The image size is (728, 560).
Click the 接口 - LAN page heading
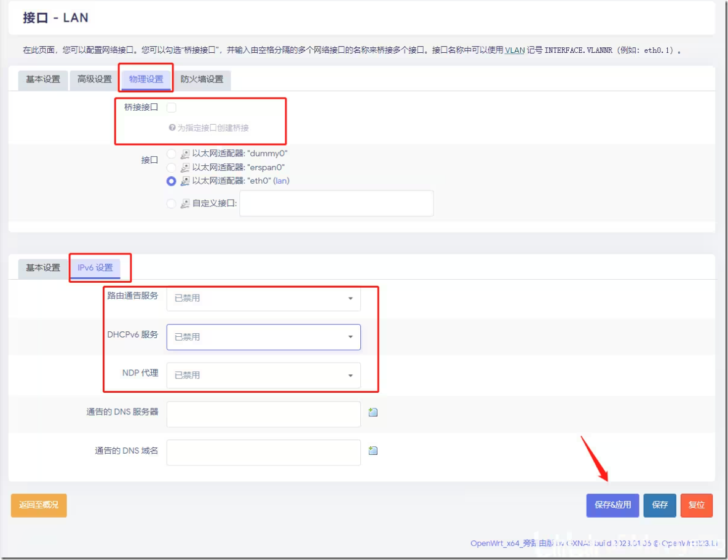coord(56,18)
